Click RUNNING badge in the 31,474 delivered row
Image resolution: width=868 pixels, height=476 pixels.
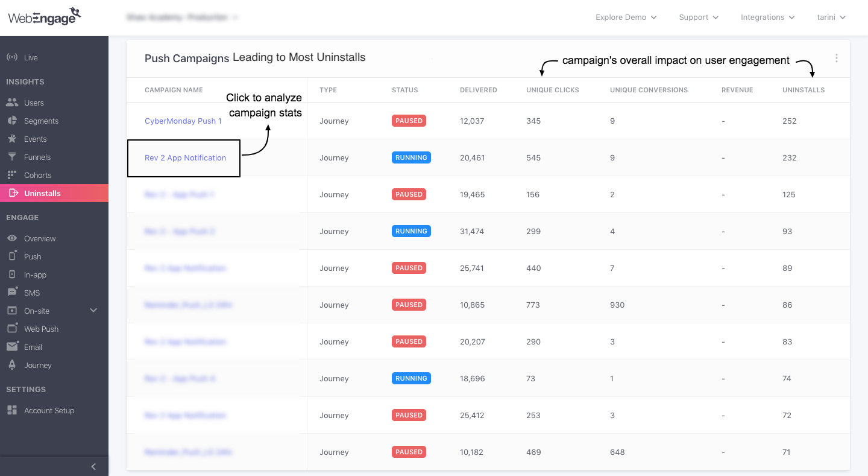pyautogui.click(x=411, y=231)
